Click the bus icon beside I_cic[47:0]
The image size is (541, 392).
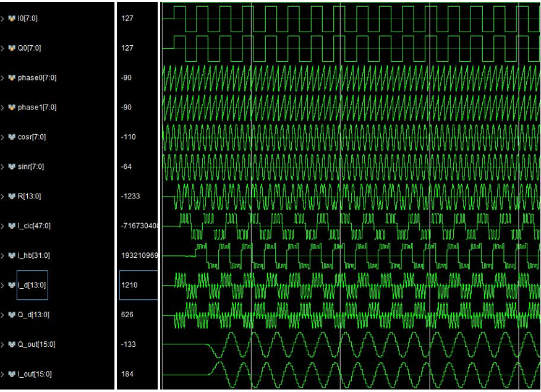click(x=12, y=226)
